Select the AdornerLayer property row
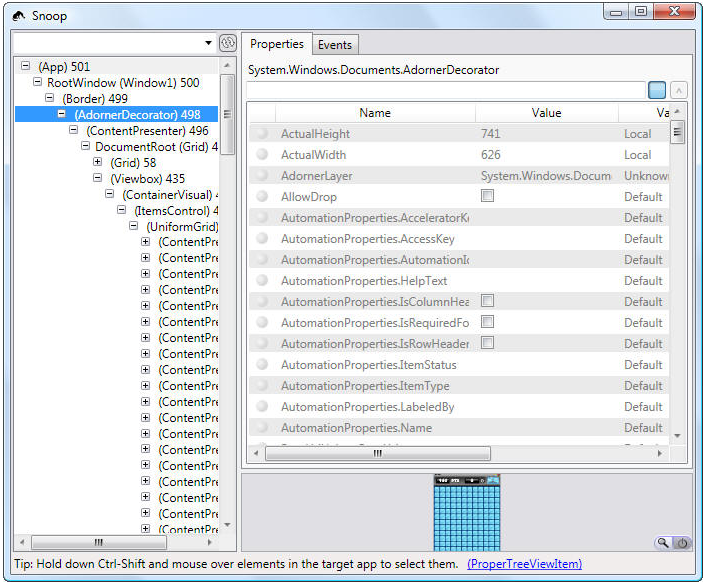This screenshot has height=583, width=704. pos(459,176)
